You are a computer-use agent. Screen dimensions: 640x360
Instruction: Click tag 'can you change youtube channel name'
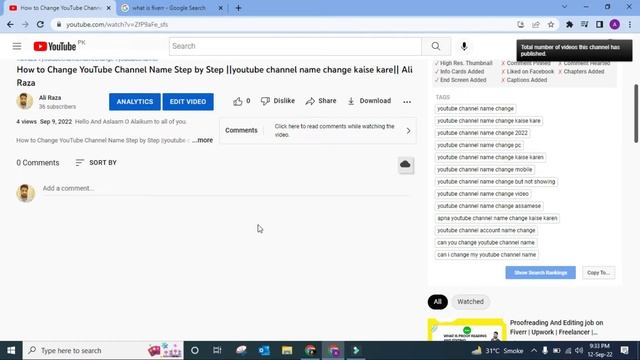(486, 242)
